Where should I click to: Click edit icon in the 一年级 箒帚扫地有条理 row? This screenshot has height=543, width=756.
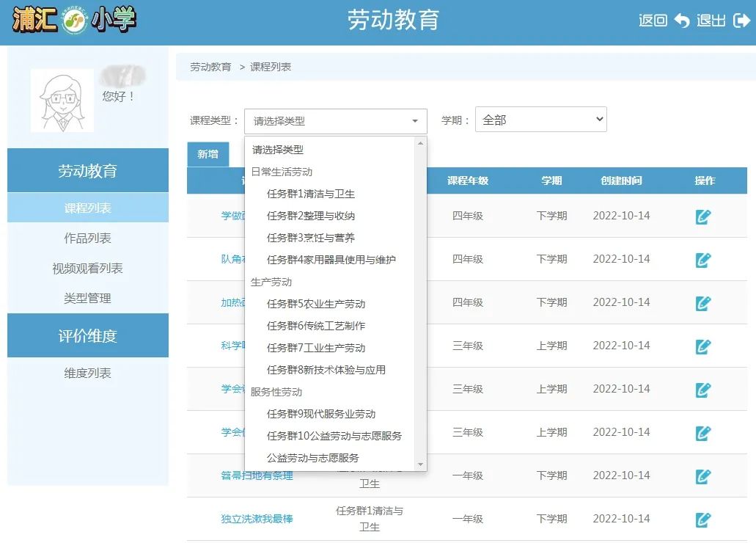click(703, 476)
